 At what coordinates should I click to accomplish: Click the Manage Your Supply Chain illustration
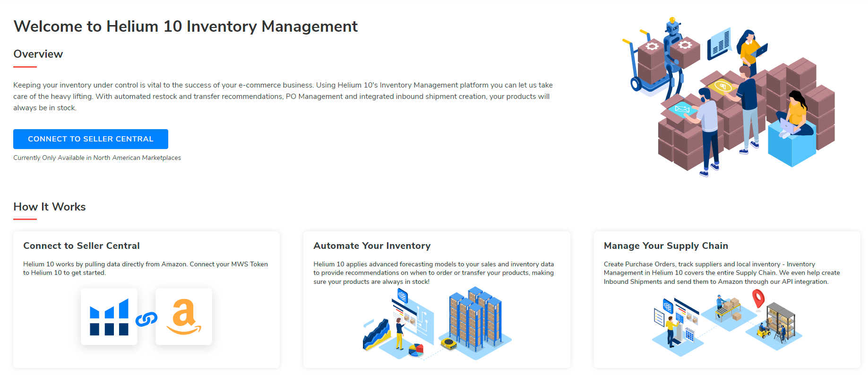tap(727, 323)
